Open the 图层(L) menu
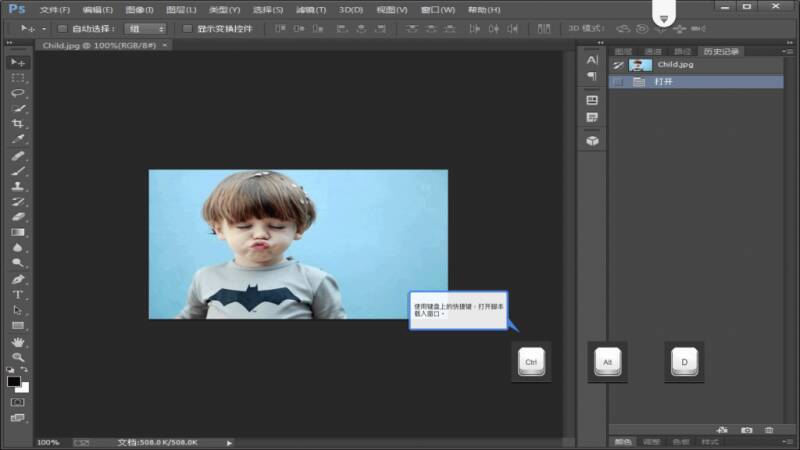Viewport: 800px width, 450px height. click(181, 10)
